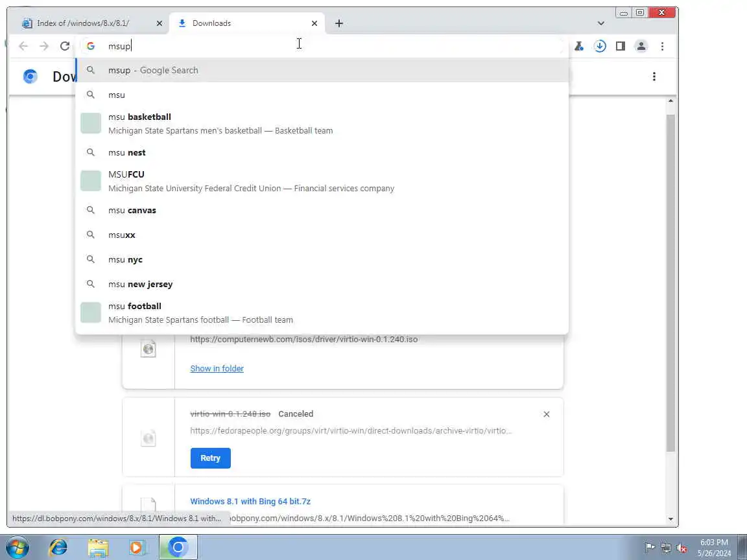The height and width of the screenshot is (560, 747).
Task: Select 'msu basketball' suggestion
Action: click(322, 123)
